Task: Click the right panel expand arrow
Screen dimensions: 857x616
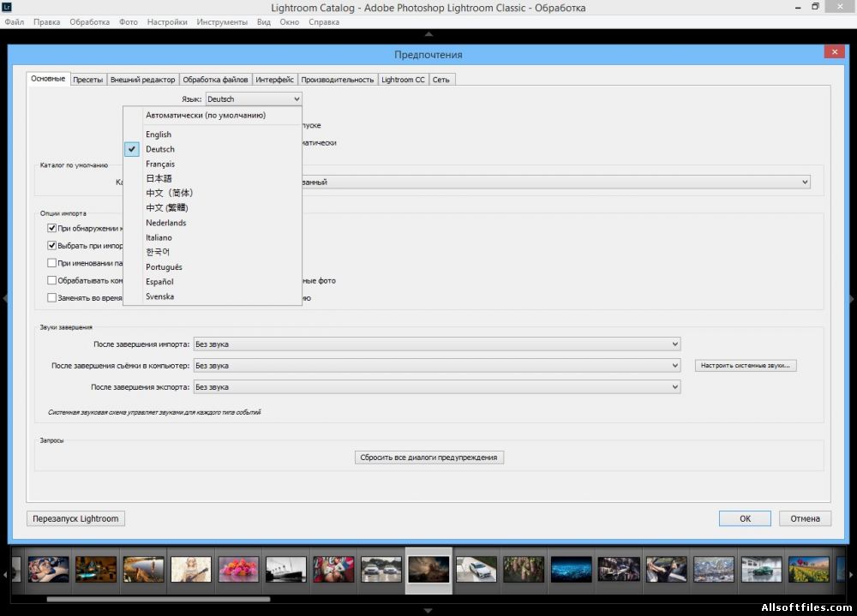Action: [852, 298]
